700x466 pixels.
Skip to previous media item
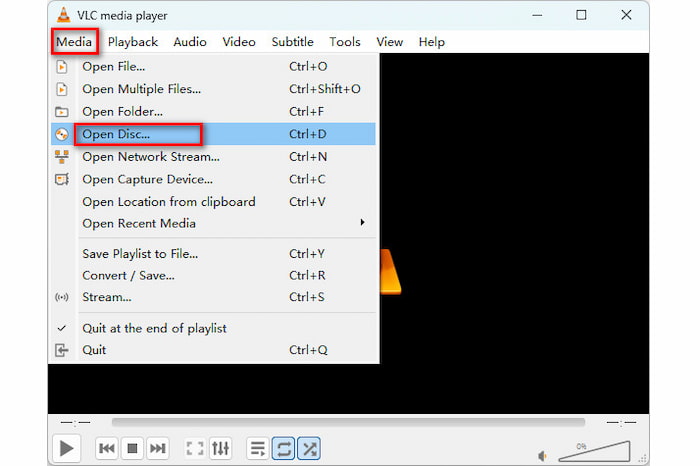[107, 448]
